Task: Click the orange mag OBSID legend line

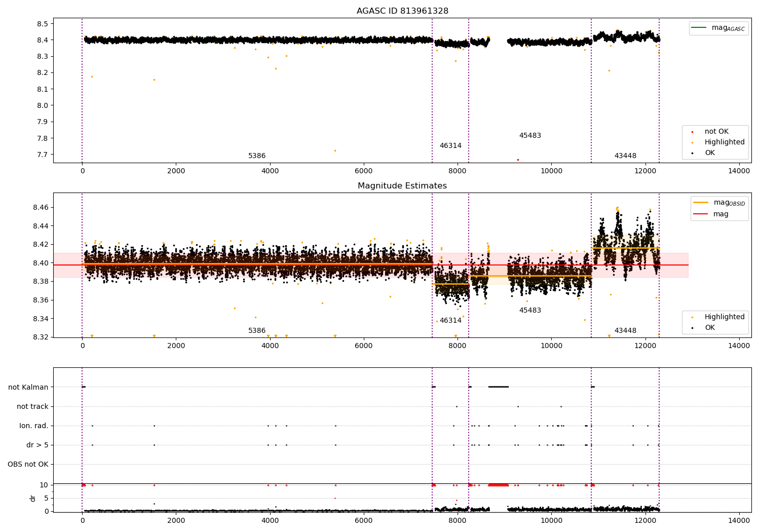Action: pos(701,203)
